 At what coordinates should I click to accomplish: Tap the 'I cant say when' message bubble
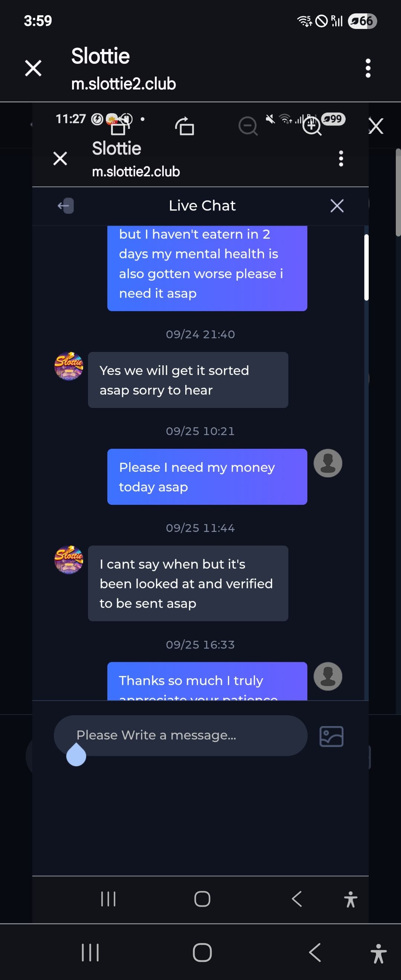point(188,583)
